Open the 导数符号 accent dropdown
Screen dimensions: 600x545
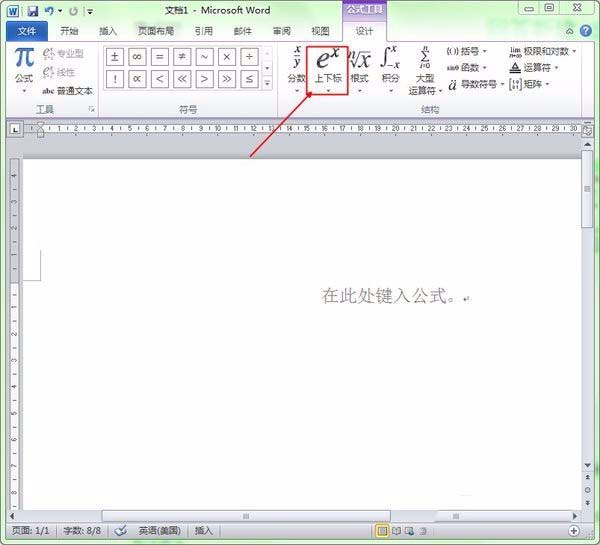[476, 84]
